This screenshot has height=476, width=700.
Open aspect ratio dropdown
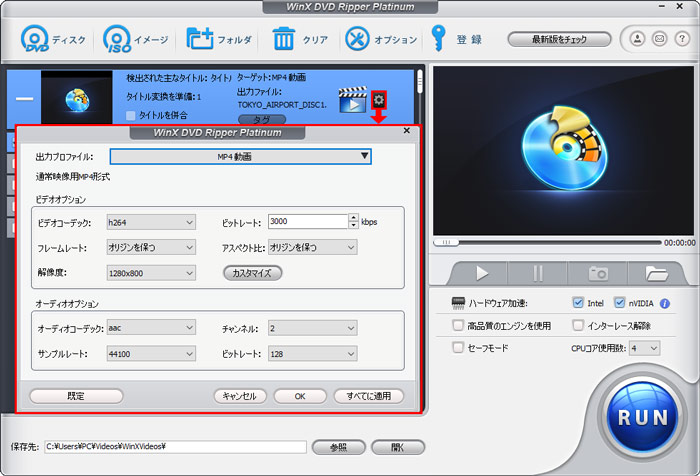[312, 247]
